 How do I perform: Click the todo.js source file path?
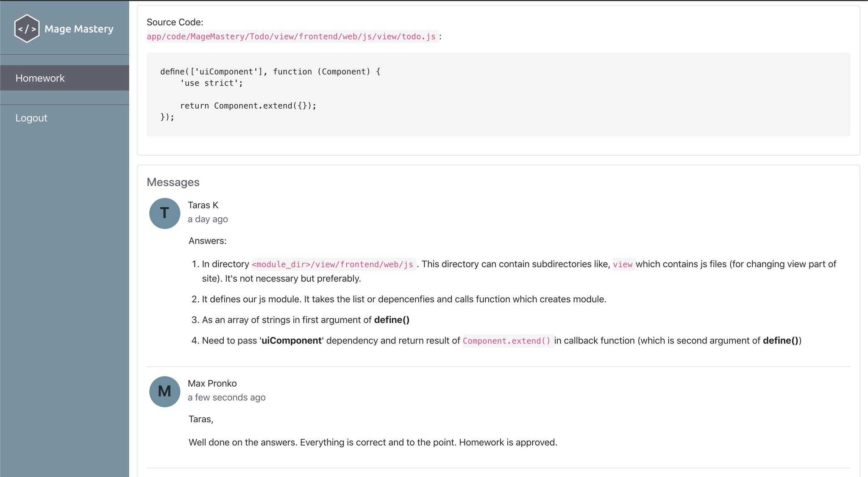(291, 36)
